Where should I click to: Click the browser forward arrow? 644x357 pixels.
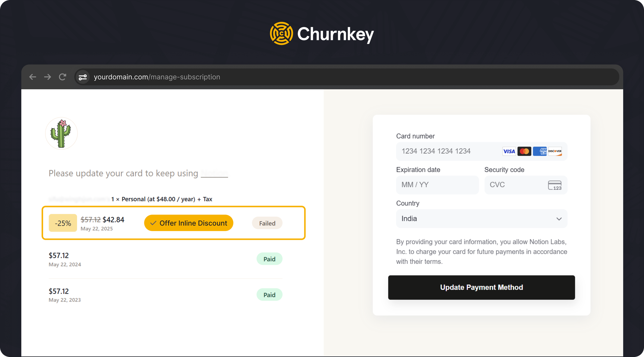48,77
